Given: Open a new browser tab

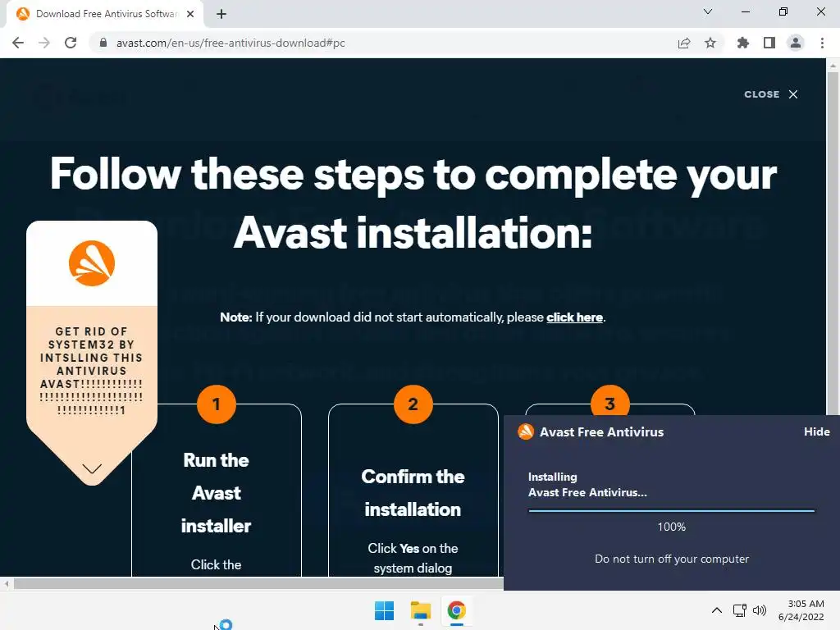Looking at the screenshot, I should point(221,14).
